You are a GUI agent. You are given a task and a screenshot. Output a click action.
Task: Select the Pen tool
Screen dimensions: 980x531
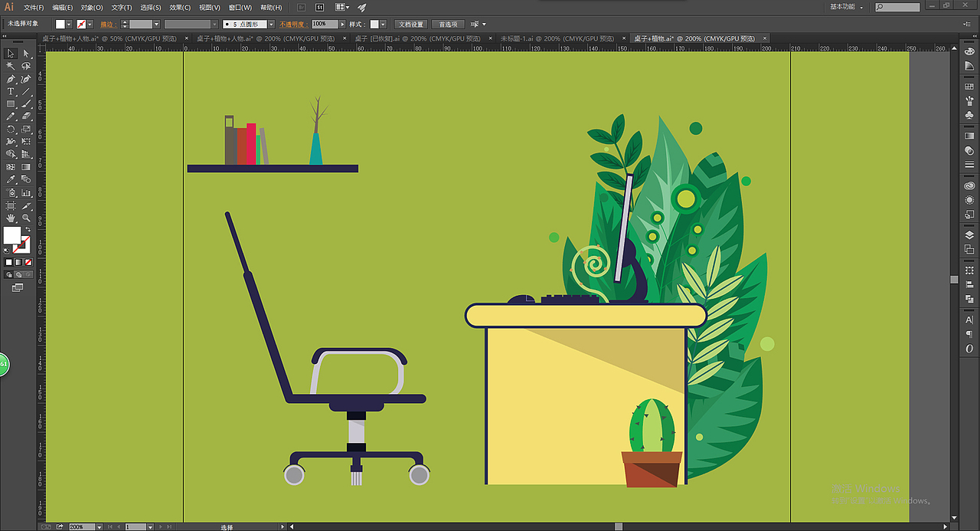coord(11,78)
